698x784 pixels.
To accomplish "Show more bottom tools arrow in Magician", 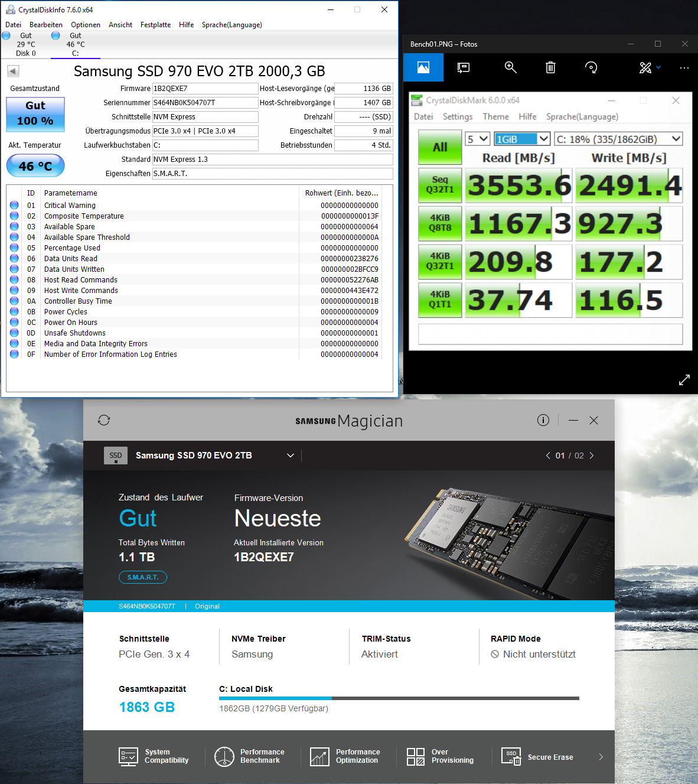I will point(601,757).
